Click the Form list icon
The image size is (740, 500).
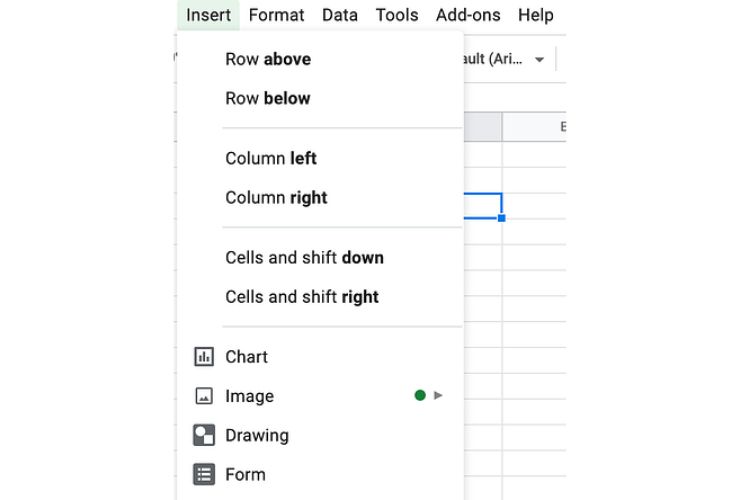click(x=204, y=474)
